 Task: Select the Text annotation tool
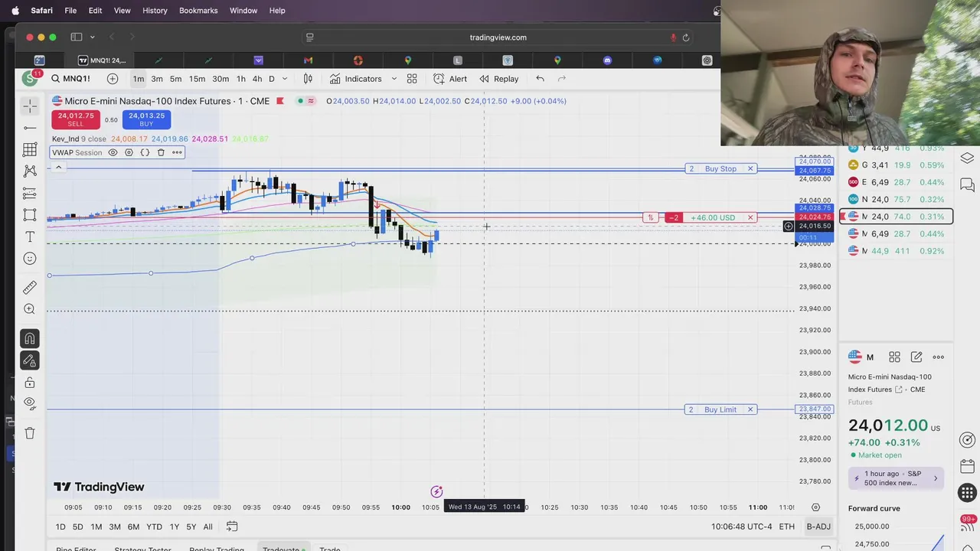[x=30, y=236]
